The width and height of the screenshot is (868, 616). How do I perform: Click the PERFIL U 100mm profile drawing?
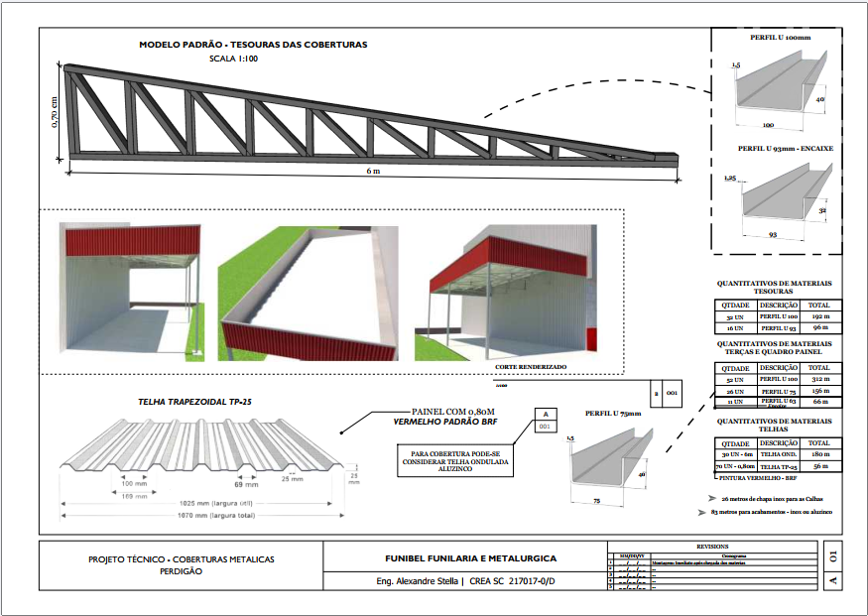tap(780, 96)
